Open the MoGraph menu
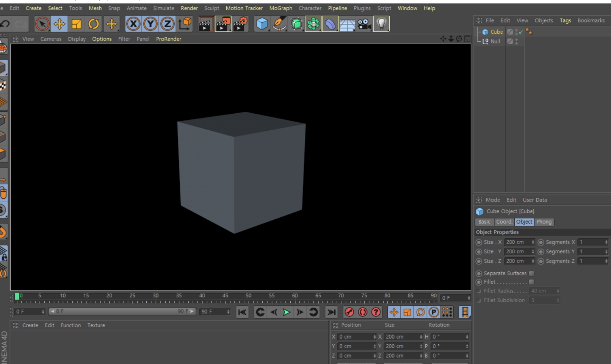Image resolution: width=611 pixels, height=364 pixels. 280,8
